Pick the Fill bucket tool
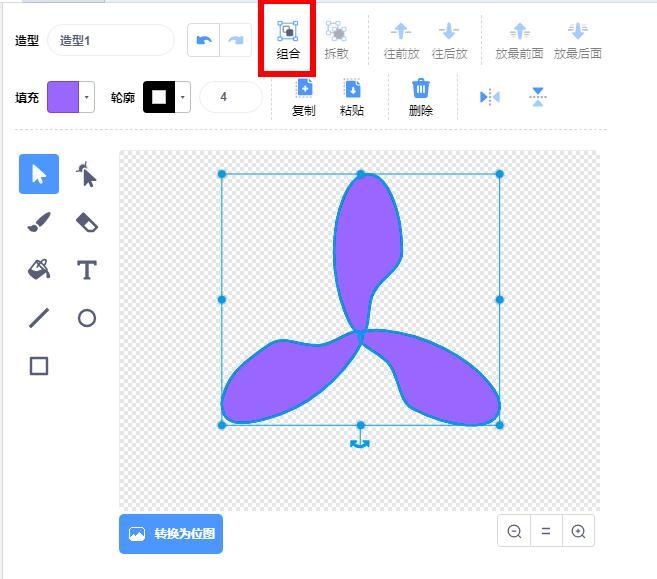The height and width of the screenshot is (579, 657). [x=39, y=269]
